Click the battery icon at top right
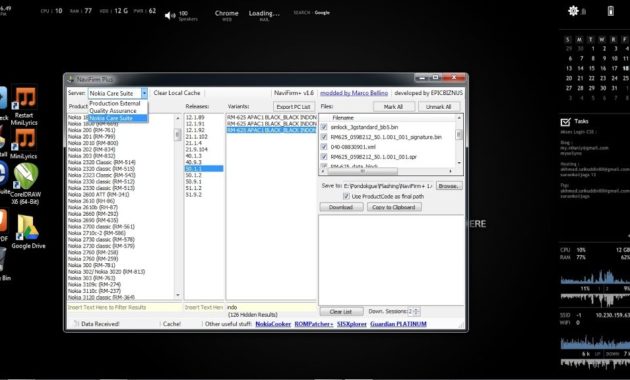 tap(610, 11)
